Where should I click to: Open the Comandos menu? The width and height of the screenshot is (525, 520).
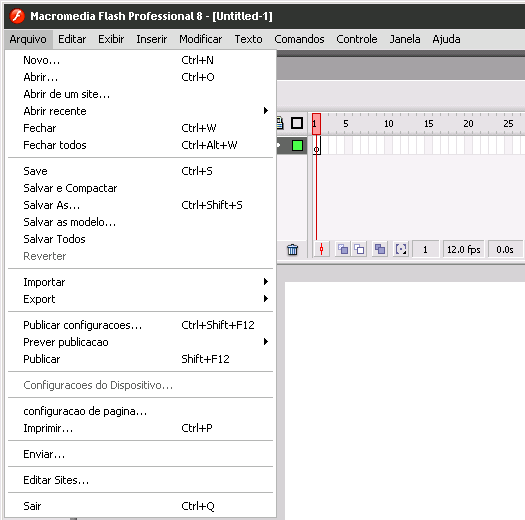[x=299, y=39]
